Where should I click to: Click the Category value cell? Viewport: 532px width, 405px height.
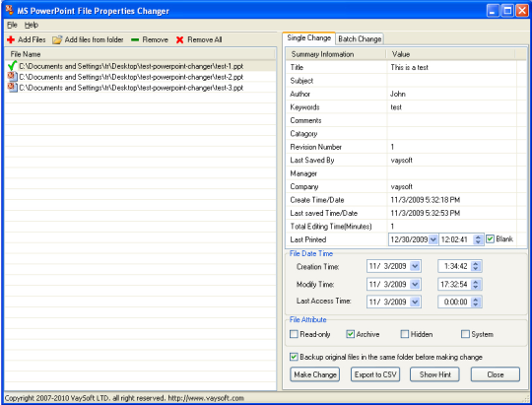(x=451, y=133)
